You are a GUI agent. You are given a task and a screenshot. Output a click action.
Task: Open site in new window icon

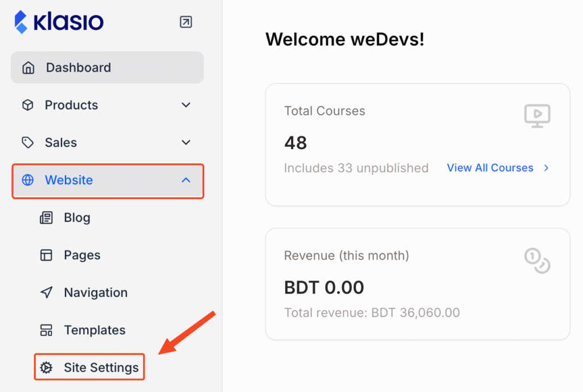(x=186, y=22)
